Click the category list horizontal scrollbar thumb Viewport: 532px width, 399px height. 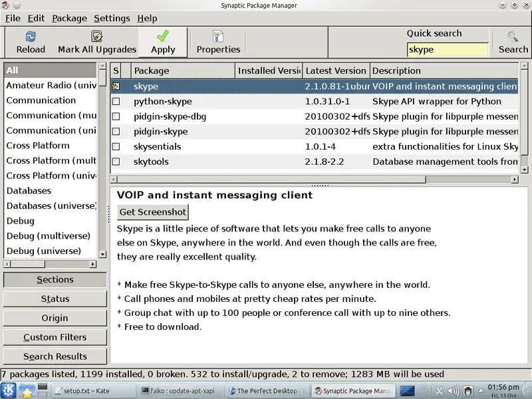pyautogui.click(x=28, y=264)
